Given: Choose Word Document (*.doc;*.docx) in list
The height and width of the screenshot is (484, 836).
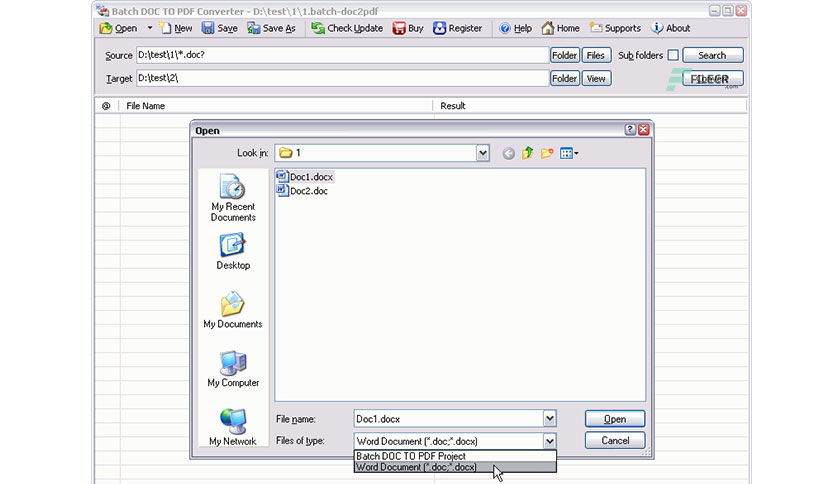Looking at the screenshot, I should [x=455, y=467].
